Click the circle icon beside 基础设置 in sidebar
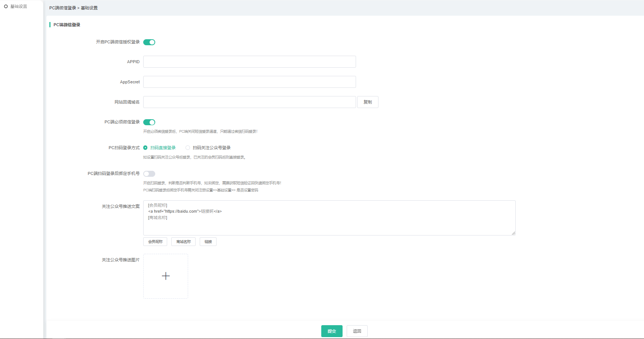Screen dimensions: 644x339 [x=6, y=6]
